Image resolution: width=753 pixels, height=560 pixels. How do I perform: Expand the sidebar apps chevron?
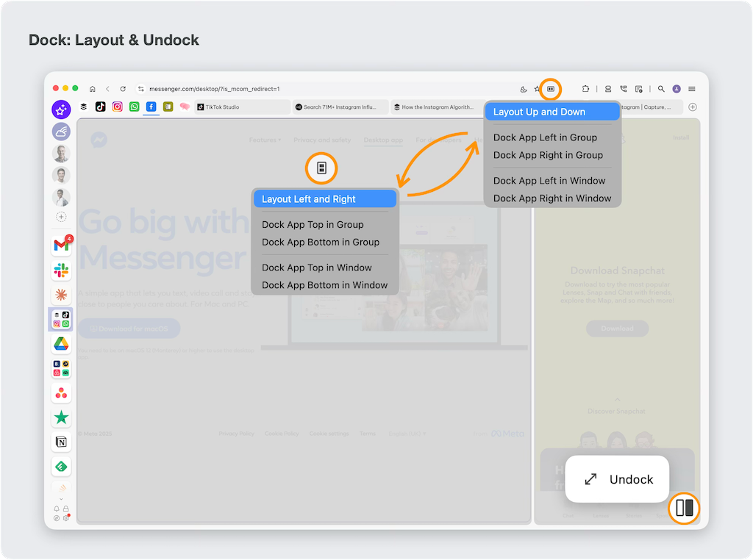pyautogui.click(x=61, y=499)
